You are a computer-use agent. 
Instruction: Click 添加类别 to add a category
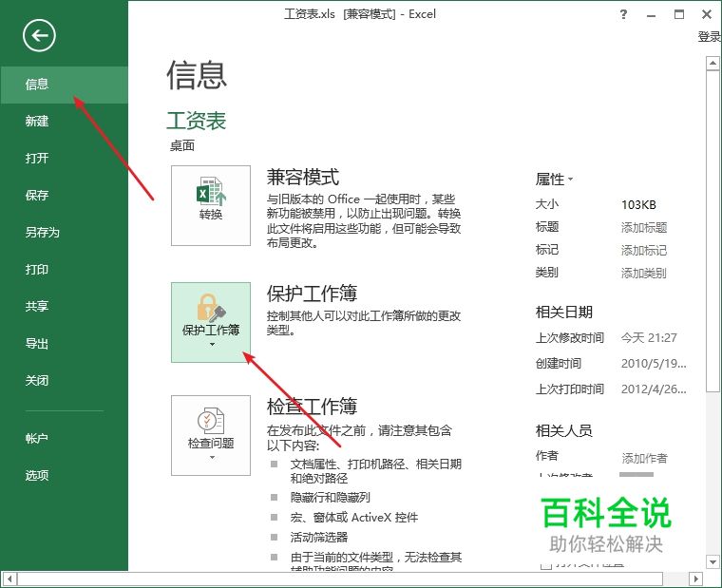click(644, 274)
